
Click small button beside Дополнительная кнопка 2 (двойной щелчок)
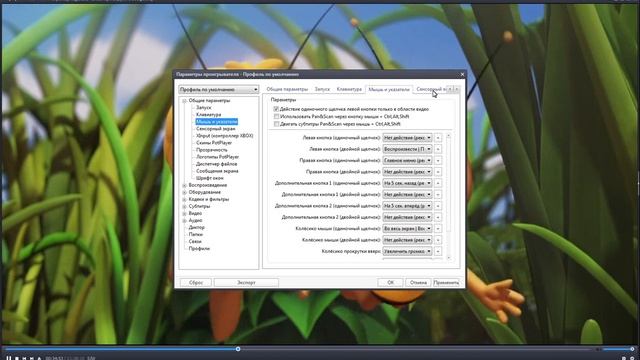coord(438,217)
